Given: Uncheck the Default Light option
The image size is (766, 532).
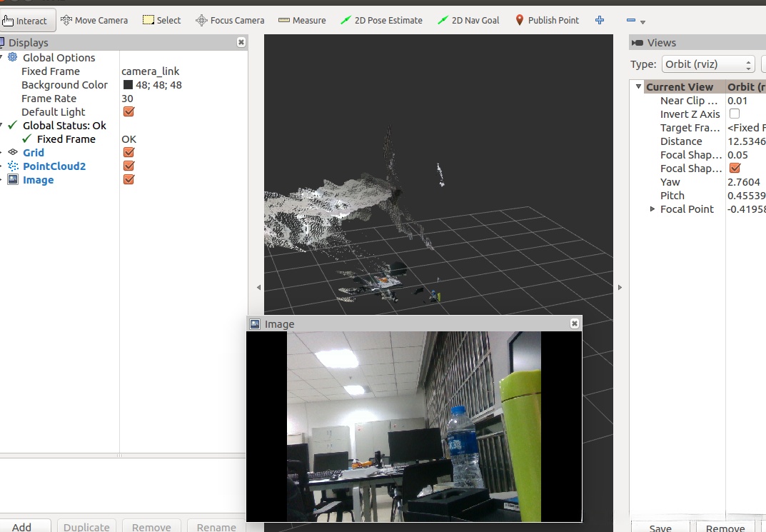Looking at the screenshot, I should click(129, 112).
